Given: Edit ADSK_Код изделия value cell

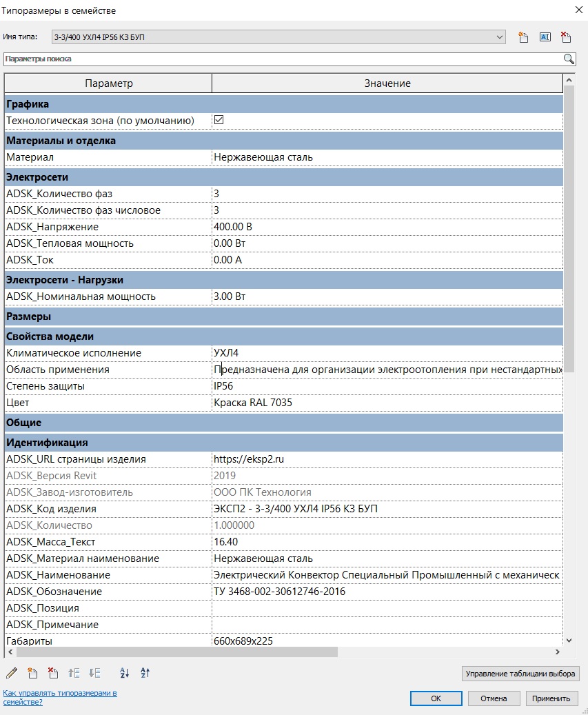Looking at the screenshot, I should pyautogui.click(x=387, y=508).
